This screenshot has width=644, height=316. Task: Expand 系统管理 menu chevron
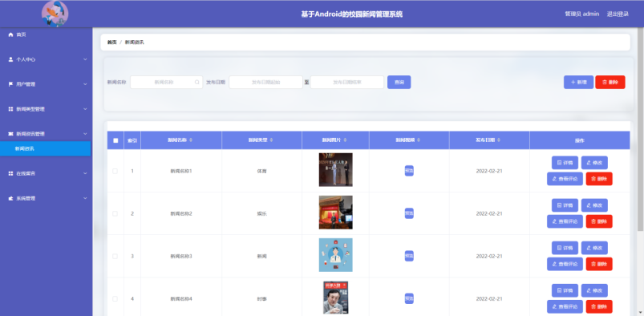(x=85, y=198)
